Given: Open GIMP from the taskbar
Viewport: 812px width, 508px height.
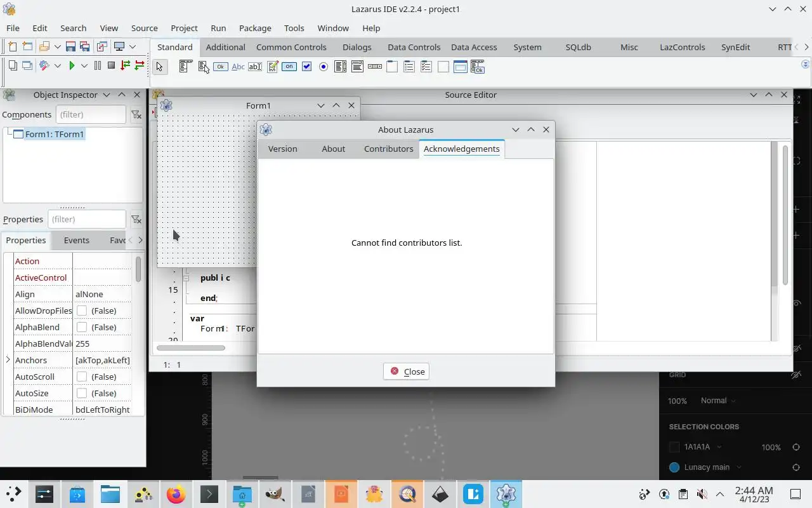Looking at the screenshot, I should (x=275, y=494).
